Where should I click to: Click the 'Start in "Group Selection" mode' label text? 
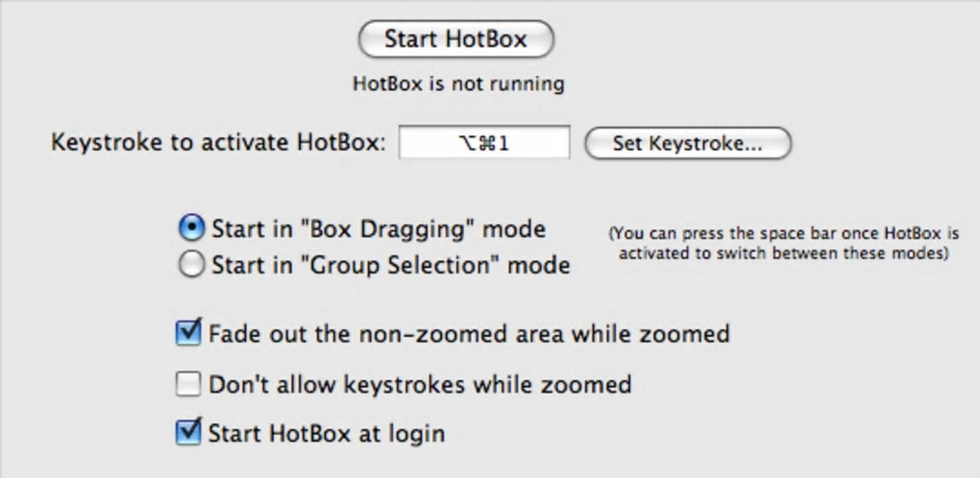pyautogui.click(x=390, y=265)
